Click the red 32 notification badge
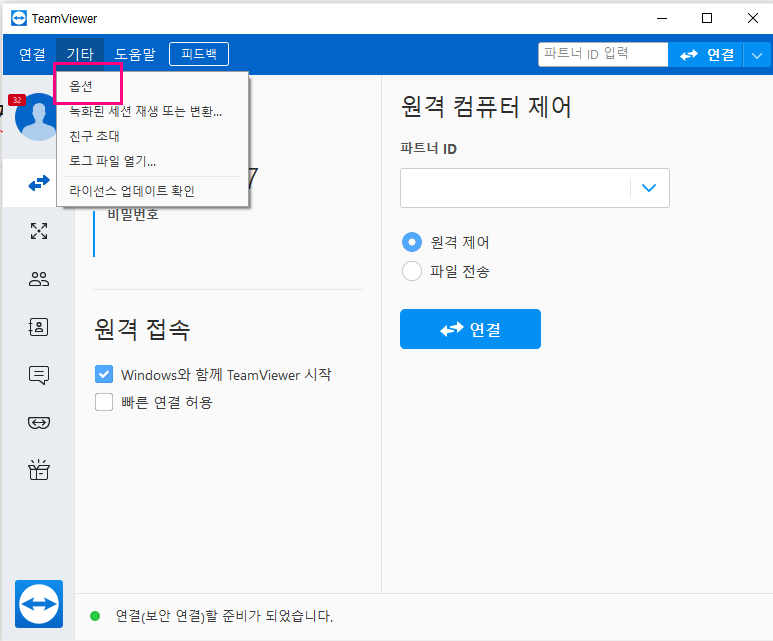Image resolution: width=773 pixels, height=641 pixels. [17, 100]
